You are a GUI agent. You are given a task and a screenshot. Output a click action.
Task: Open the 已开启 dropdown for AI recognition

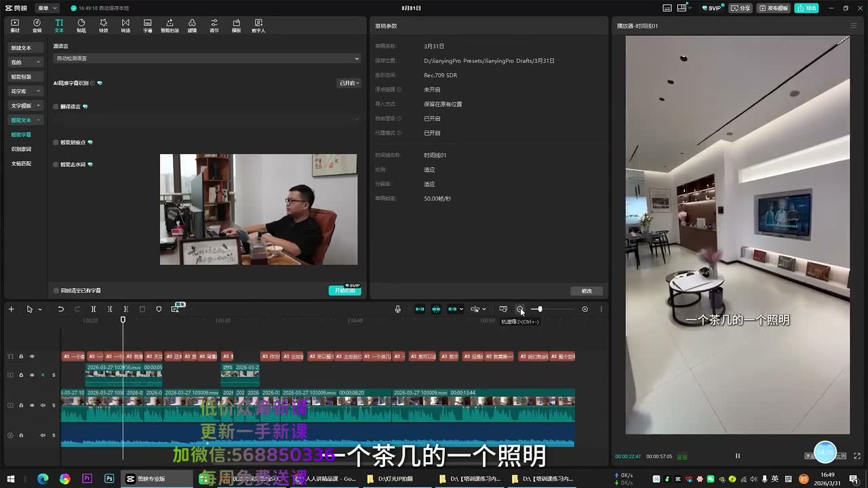point(349,83)
